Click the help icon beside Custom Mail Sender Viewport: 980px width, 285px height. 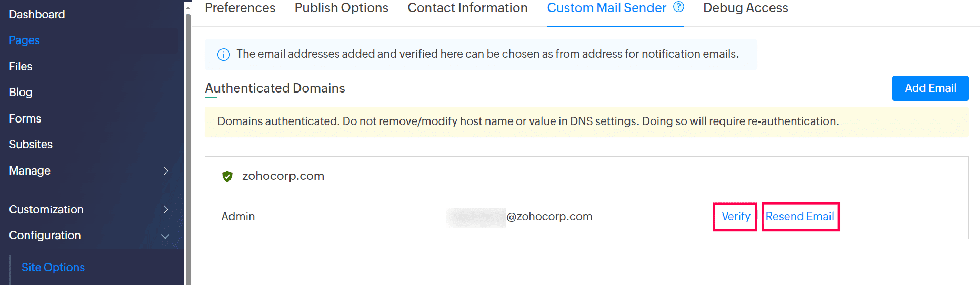(678, 7)
